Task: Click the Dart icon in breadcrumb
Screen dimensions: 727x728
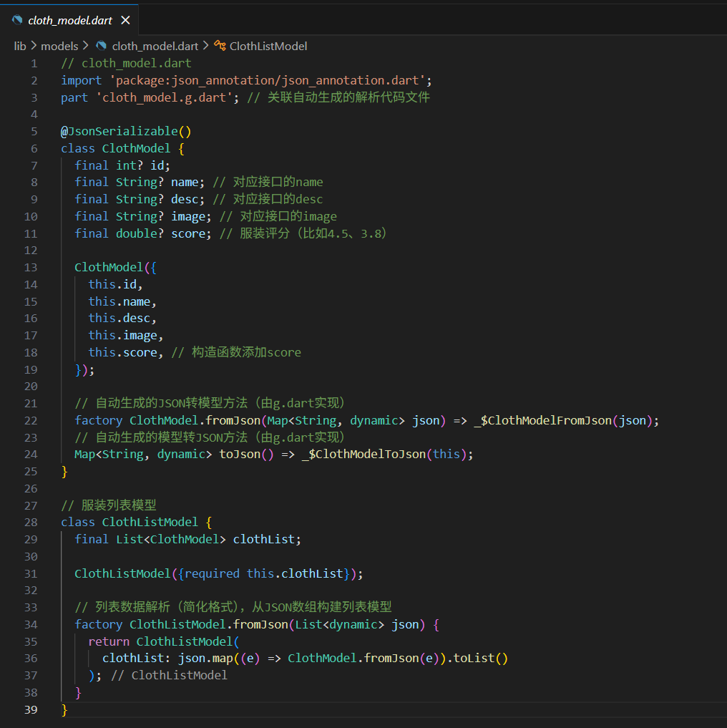Action: point(101,46)
